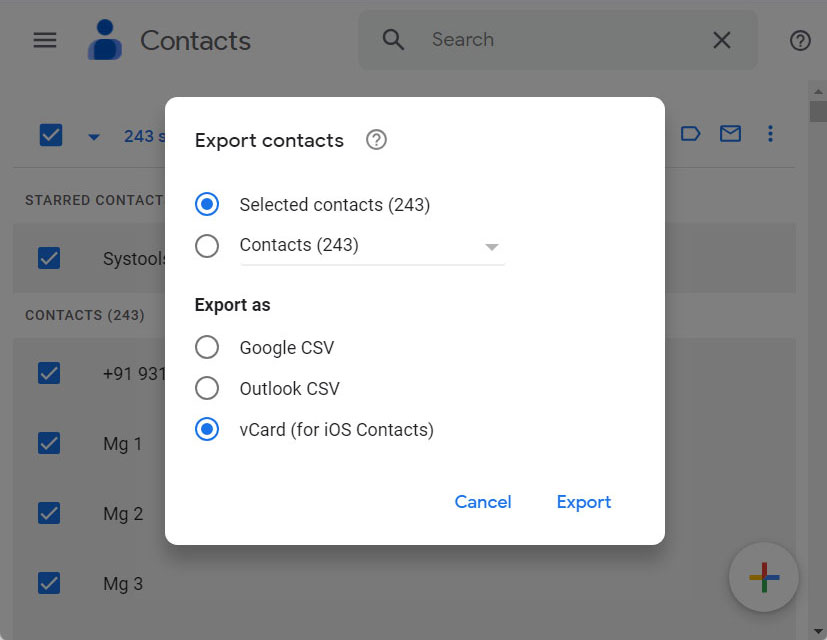Clear the search field with the X icon
This screenshot has width=827, height=640.
722,40
